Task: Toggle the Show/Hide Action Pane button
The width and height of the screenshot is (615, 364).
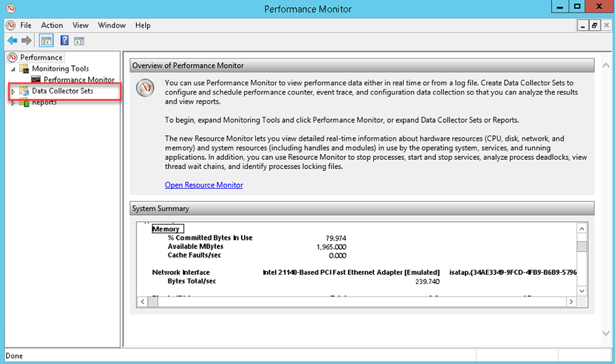Action: coord(79,41)
